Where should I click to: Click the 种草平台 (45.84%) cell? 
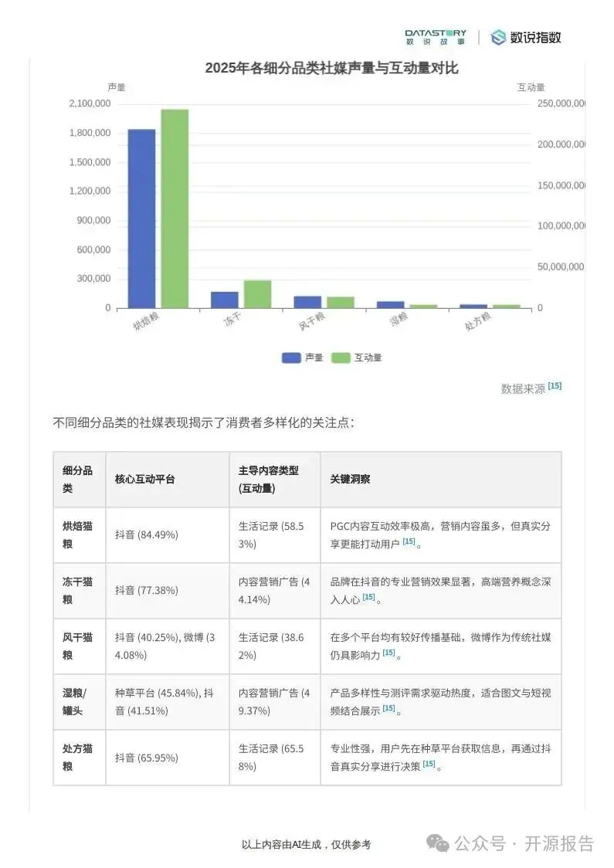tap(167, 702)
